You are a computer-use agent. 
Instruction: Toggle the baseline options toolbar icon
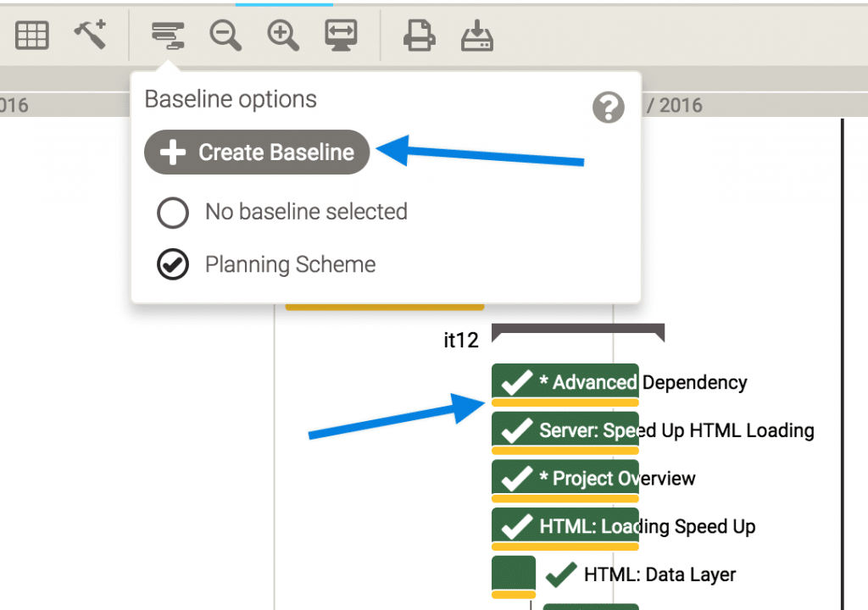167,35
